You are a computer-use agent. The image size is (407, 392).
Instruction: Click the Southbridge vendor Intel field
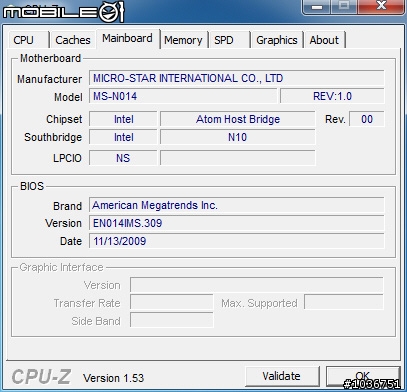click(x=123, y=137)
